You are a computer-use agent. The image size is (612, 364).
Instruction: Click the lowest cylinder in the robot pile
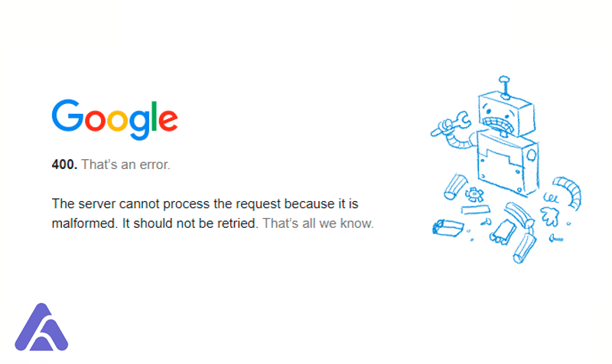525,248
